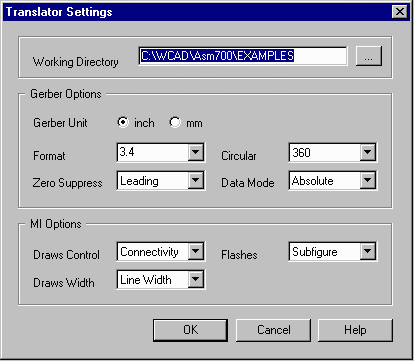Select the mm Gerber unit radio button
Screen dimensions: 414x361
tap(175, 122)
